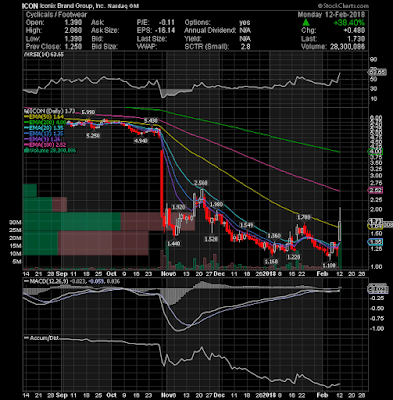393x400 pixels.
Task: Select the 2.560 peak price label
Action: tap(201, 183)
